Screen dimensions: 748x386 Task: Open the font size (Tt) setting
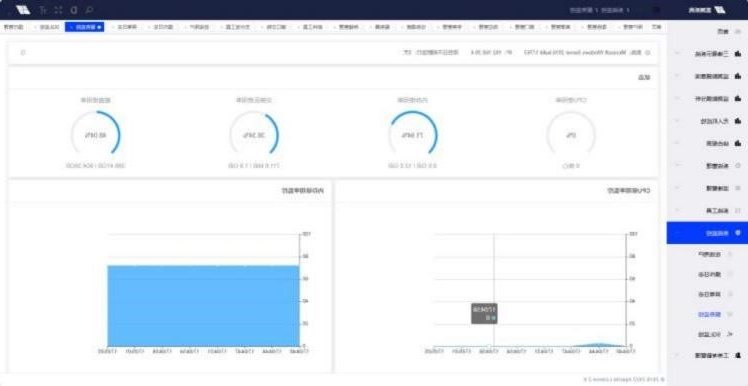coord(43,10)
